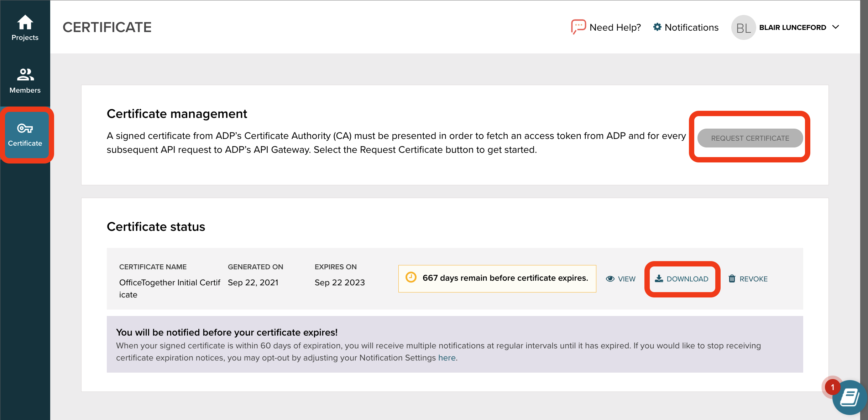Click the Need Help chat icon
Screen dimensions: 868x420
(x=578, y=27)
